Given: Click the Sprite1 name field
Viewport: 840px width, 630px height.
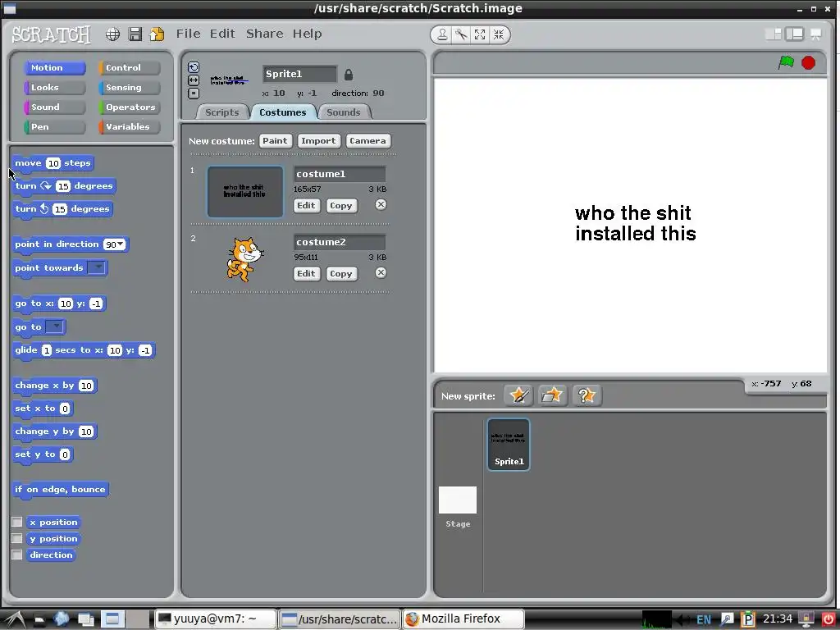Looking at the screenshot, I should tap(300, 74).
